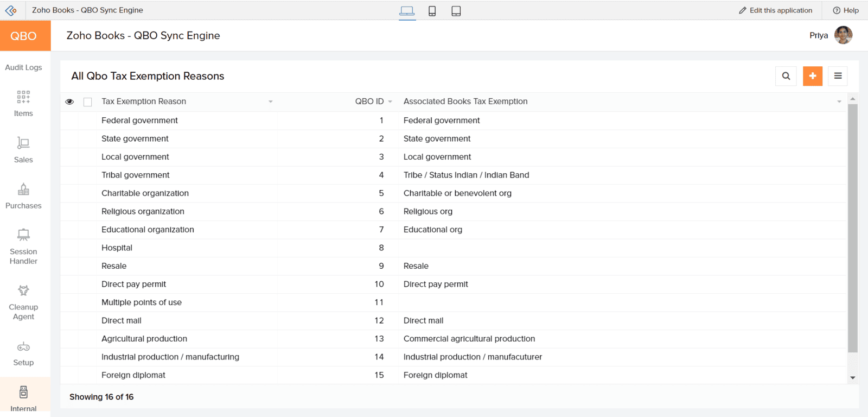Click Associated Books Tax Exemption header text
Viewport: 868px width, 417px height.
tap(465, 102)
